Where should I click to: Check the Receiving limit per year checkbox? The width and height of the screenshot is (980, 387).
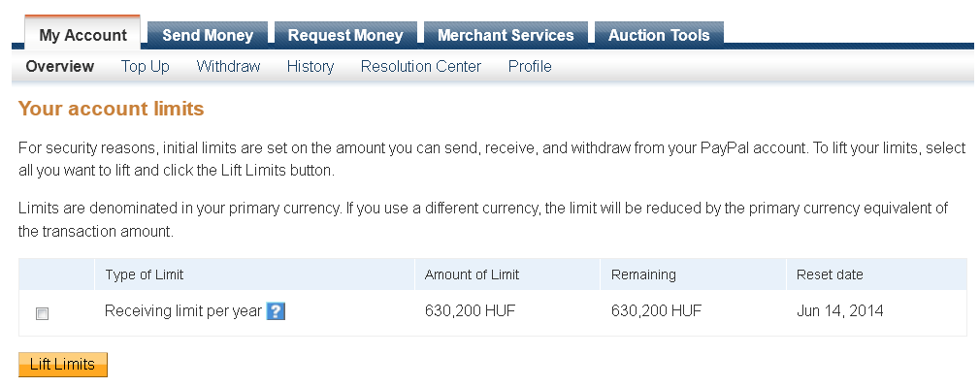point(42,314)
